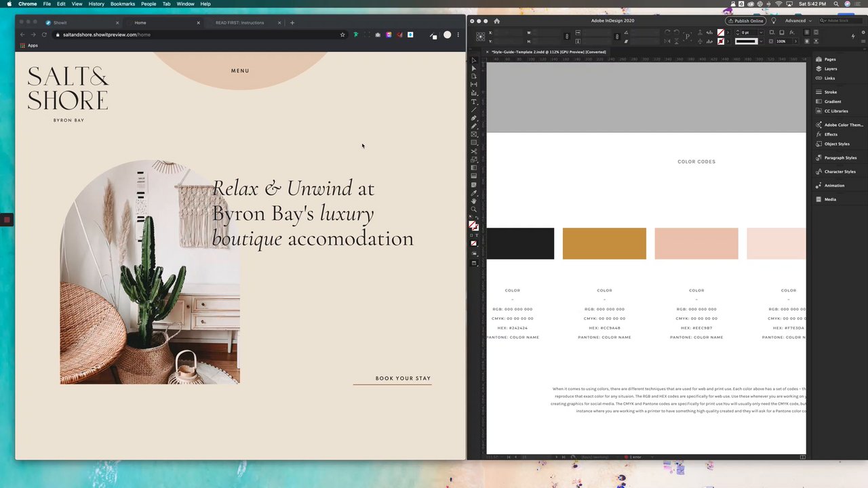Click the cactus room hero image
The width and height of the screenshot is (868, 488).
[150, 272]
